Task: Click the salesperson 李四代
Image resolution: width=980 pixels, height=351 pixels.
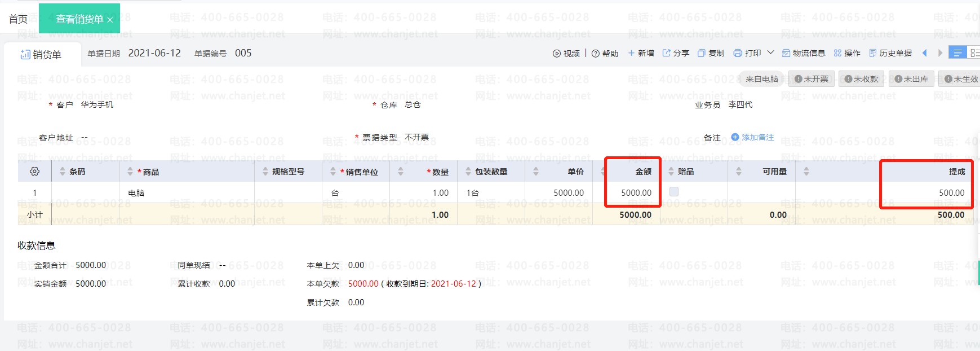Action: coord(740,104)
